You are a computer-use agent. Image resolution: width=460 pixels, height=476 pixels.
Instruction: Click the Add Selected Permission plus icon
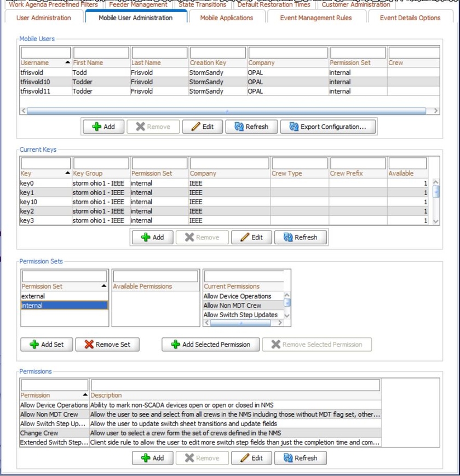pyautogui.click(x=175, y=345)
